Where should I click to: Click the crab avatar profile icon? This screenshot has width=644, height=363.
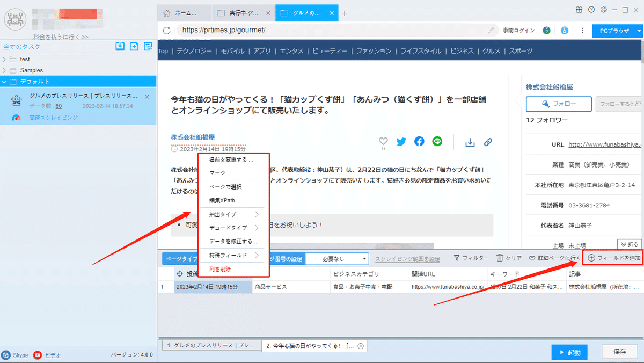point(15,20)
